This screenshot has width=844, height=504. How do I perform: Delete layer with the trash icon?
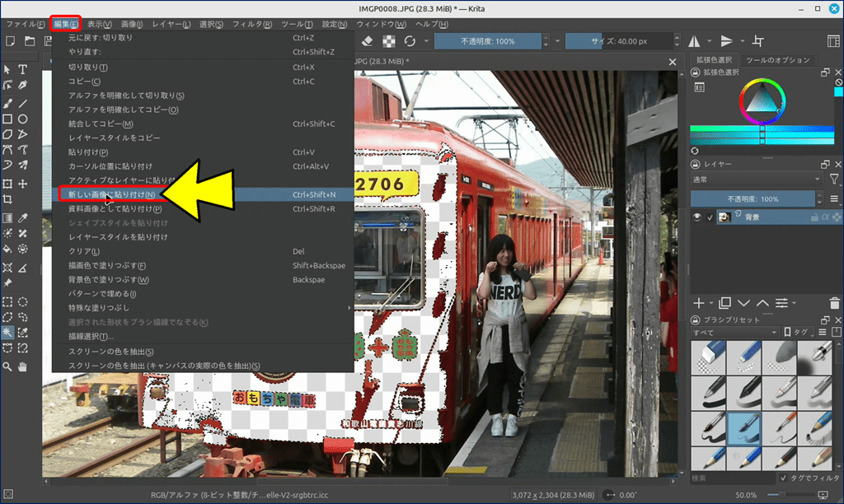coord(835,303)
